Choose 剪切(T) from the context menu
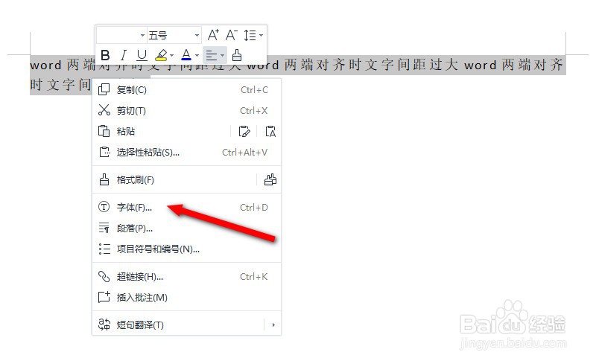Screen dimensions: 599x364 pos(187,111)
